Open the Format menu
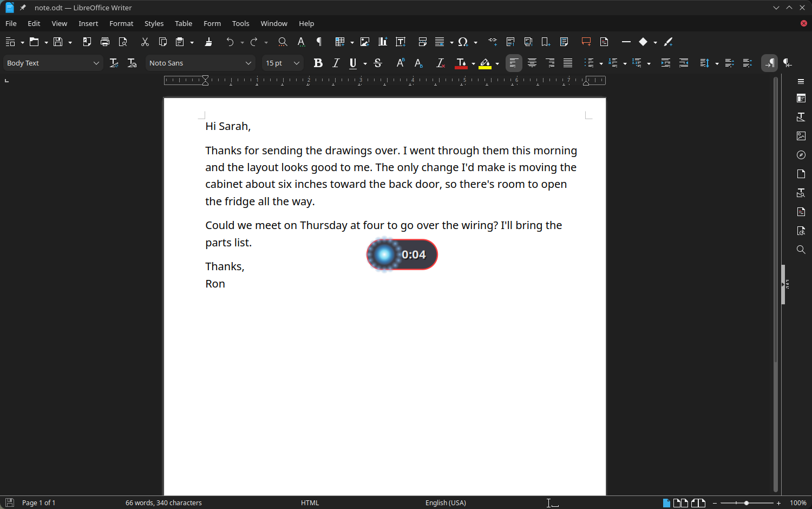The image size is (812, 509). [x=121, y=23]
